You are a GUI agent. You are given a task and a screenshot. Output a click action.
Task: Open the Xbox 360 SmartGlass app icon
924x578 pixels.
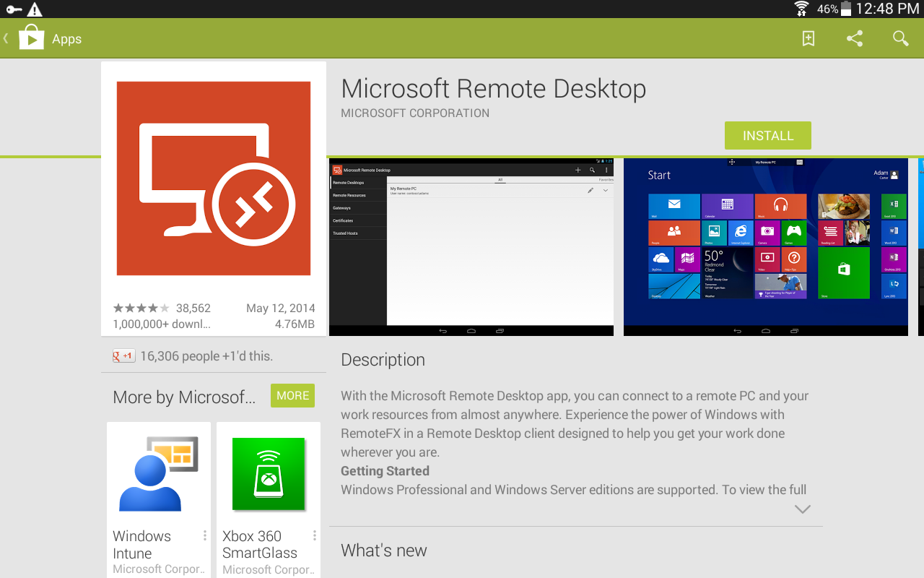click(x=269, y=474)
